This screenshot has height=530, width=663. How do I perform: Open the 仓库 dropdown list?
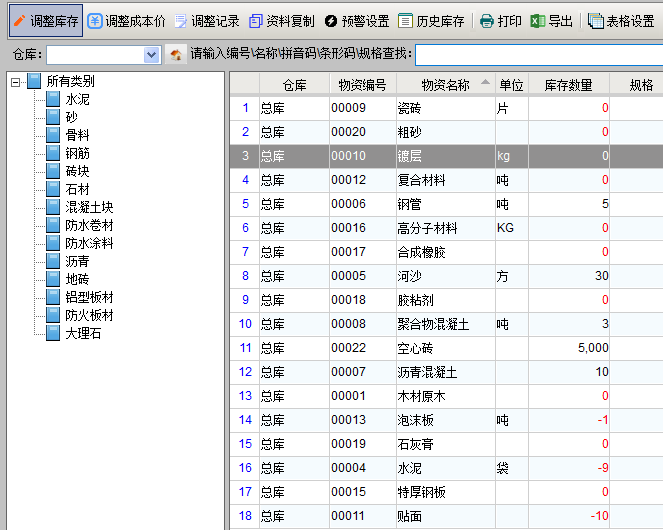[152, 54]
